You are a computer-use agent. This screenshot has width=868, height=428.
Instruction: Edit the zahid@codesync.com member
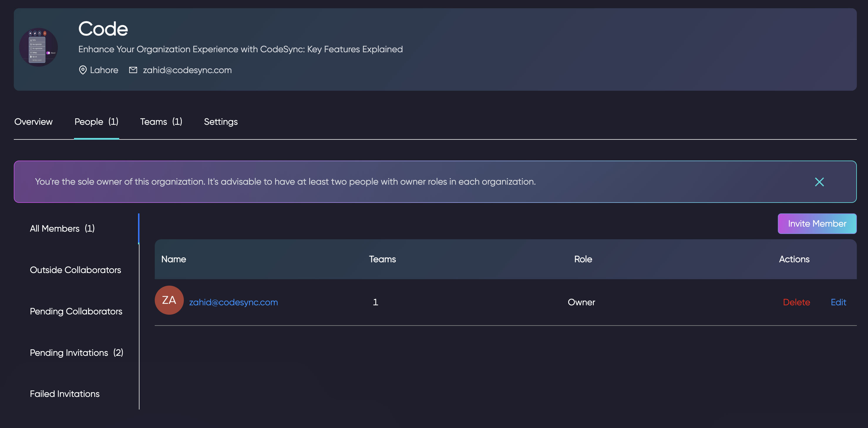point(838,302)
